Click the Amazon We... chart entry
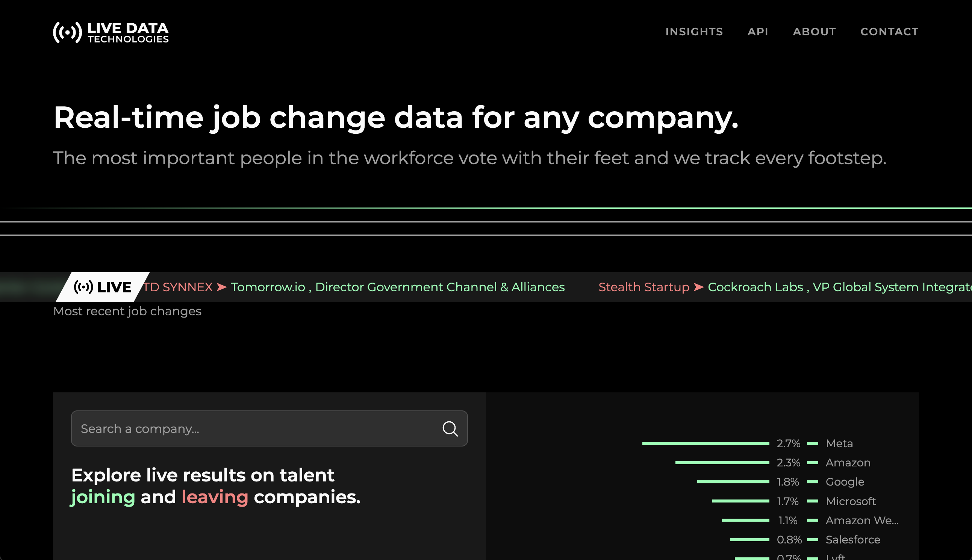Image resolution: width=972 pixels, height=560 pixels. pyautogui.click(x=861, y=521)
